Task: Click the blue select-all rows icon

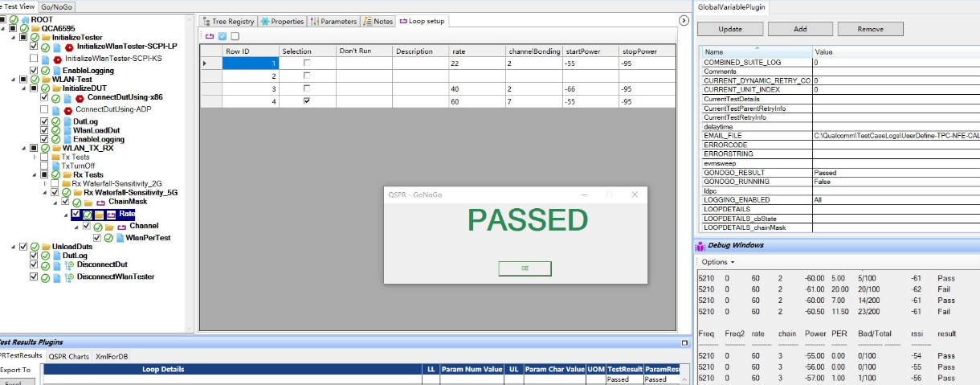Action: tap(223, 36)
